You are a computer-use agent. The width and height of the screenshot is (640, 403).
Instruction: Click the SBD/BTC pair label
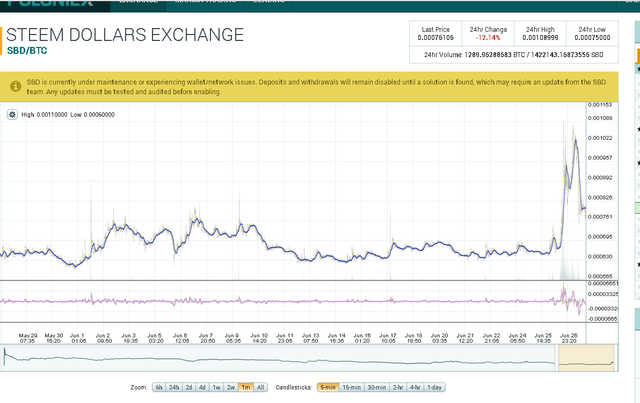point(27,51)
